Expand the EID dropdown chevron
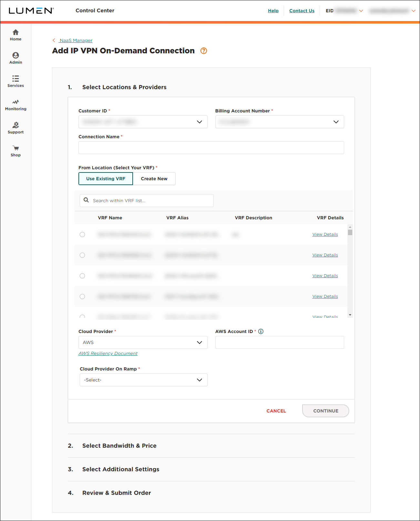The width and height of the screenshot is (420, 521). point(361,11)
